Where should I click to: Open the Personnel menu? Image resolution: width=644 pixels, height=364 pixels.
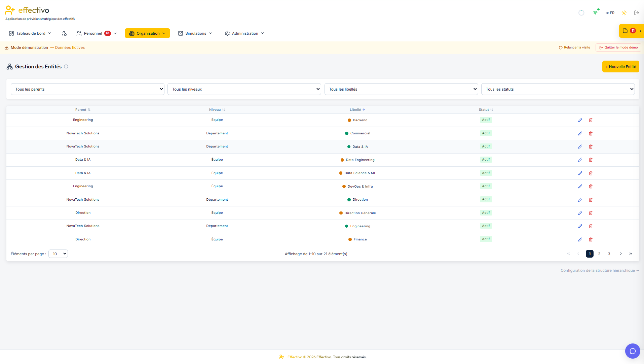97,33
